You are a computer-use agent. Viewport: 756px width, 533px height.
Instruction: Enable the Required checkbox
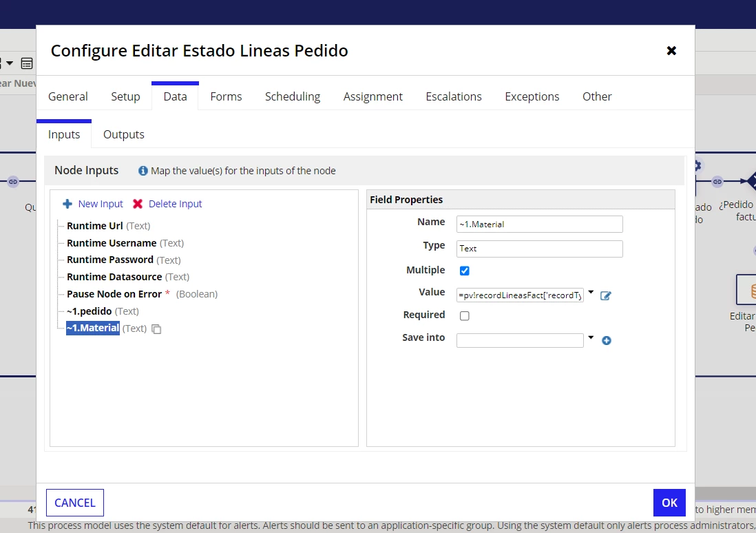tap(464, 315)
